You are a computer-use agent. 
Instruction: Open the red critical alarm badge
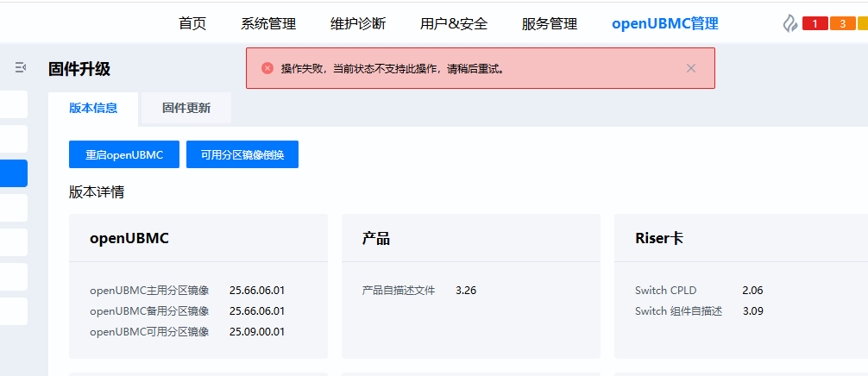815,23
